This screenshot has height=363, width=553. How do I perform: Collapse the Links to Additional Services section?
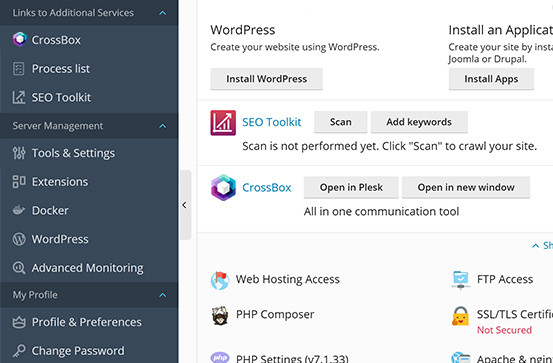point(163,13)
